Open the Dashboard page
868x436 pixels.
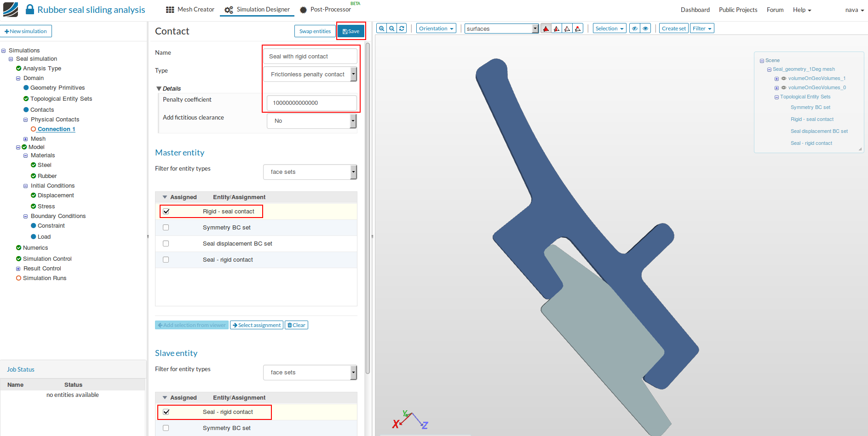pyautogui.click(x=695, y=10)
